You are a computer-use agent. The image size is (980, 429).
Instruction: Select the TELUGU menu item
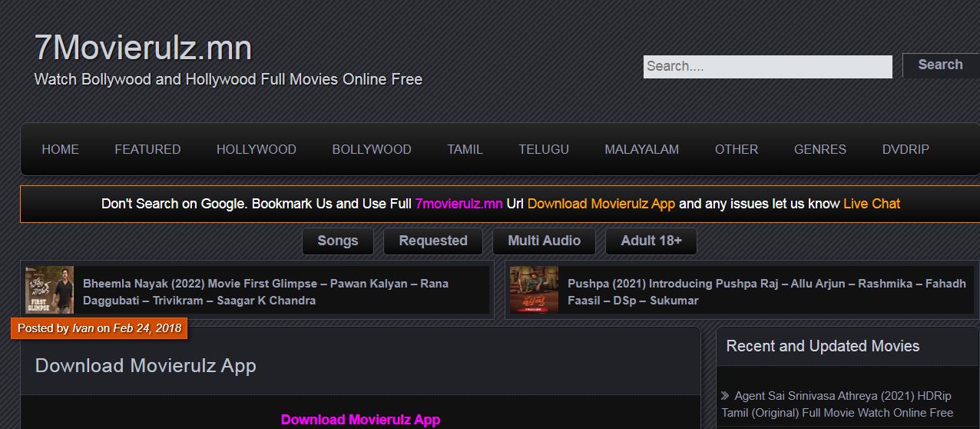[x=544, y=149]
